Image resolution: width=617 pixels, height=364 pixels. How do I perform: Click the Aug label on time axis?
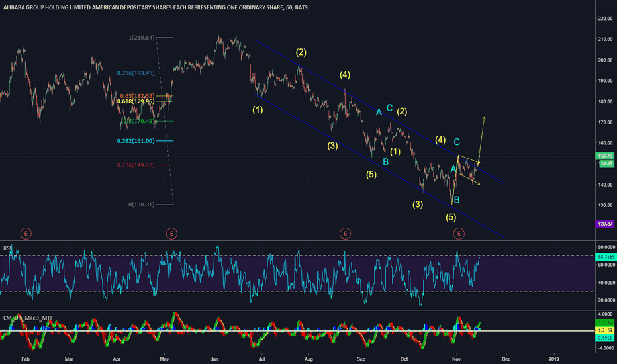click(x=308, y=359)
